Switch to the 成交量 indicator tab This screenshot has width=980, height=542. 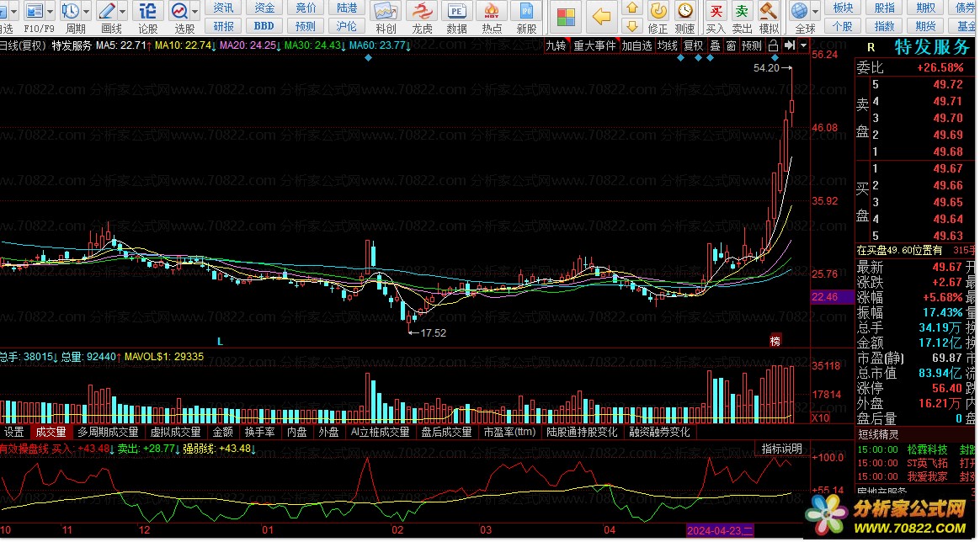click(51, 432)
